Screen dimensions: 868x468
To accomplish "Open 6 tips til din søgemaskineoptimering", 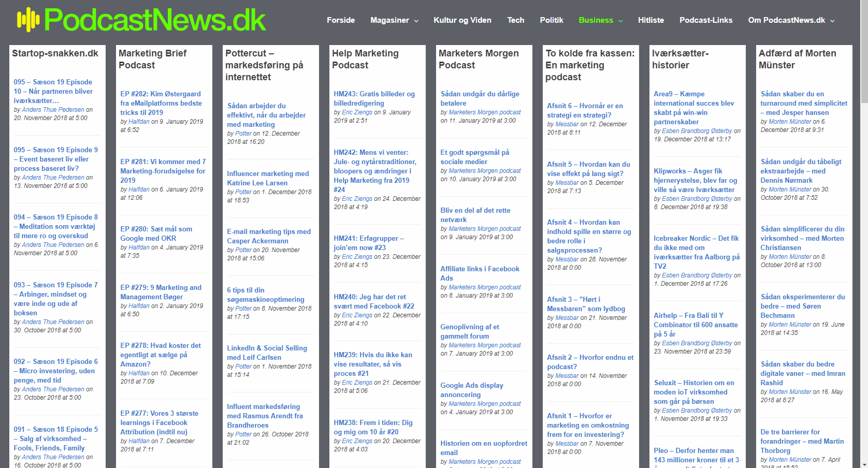I will point(266,295).
